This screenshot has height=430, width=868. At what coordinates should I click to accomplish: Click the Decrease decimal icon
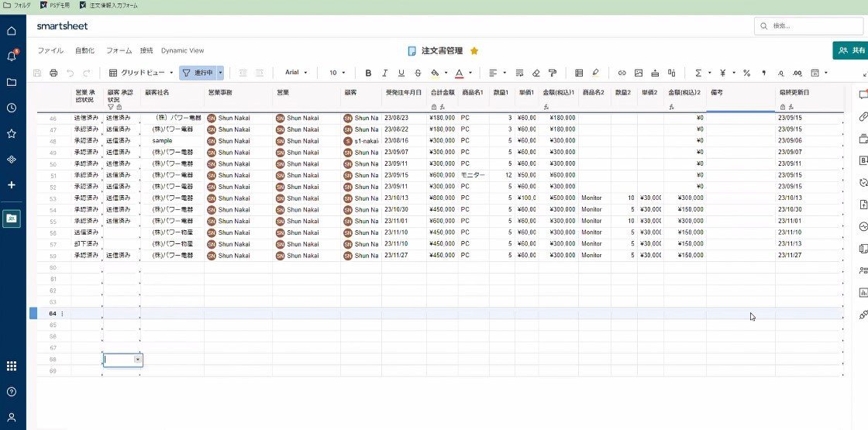coord(780,73)
